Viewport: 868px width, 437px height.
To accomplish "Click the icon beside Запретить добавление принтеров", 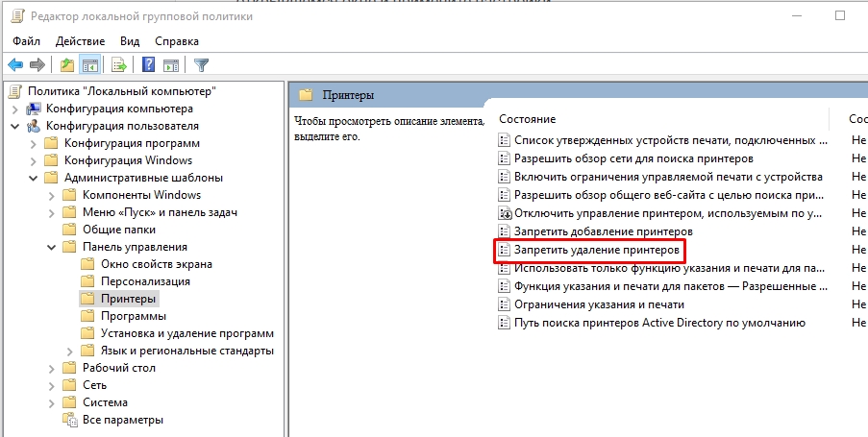I will click(503, 231).
